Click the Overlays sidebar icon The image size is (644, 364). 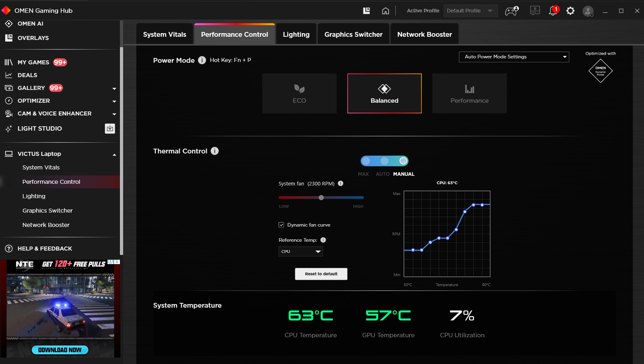(8, 38)
